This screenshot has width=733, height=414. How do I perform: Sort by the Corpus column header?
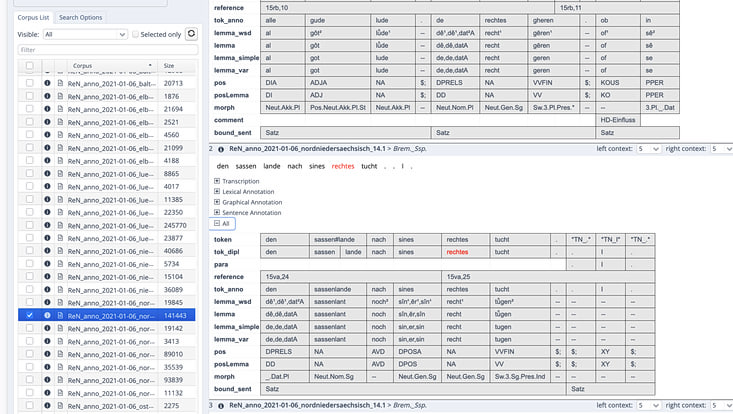click(111, 66)
